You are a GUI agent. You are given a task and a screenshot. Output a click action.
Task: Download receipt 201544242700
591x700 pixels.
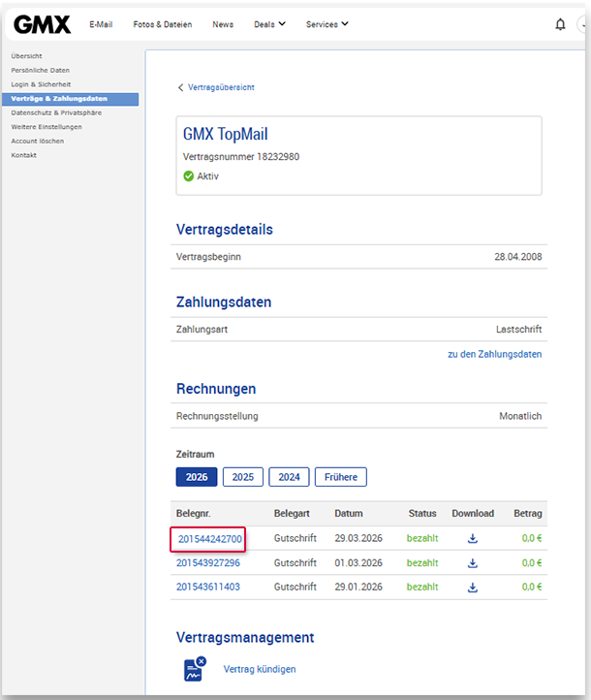click(x=473, y=538)
